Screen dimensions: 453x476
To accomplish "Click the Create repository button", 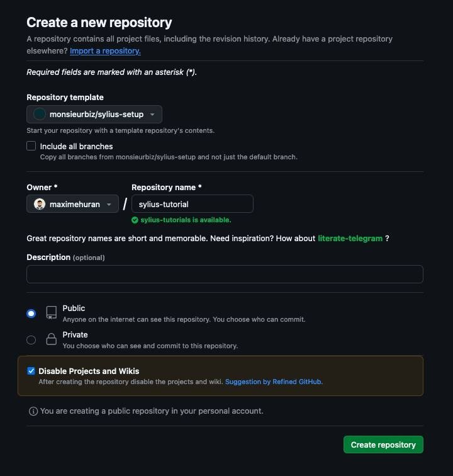I will coord(383,445).
